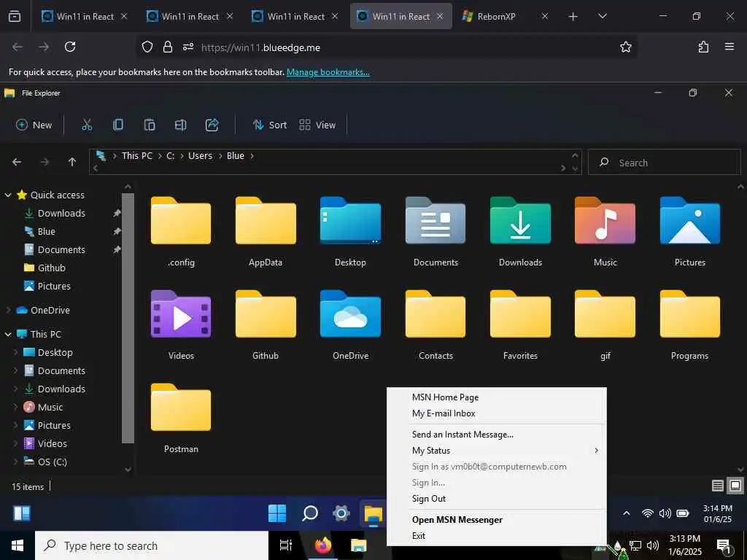This screenshot has height=560, width=747.
Task: Click the Copy icon in File Explorer toolbar
Action: (x=118, y=125)
